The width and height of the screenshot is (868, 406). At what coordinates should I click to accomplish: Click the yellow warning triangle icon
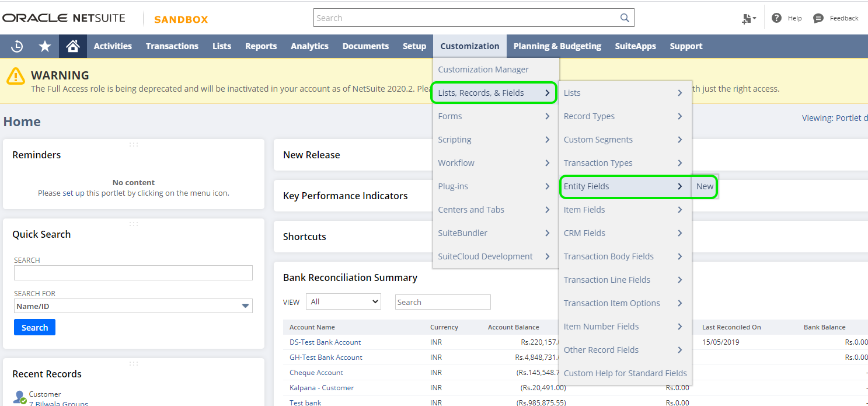[x=16, y=77]
